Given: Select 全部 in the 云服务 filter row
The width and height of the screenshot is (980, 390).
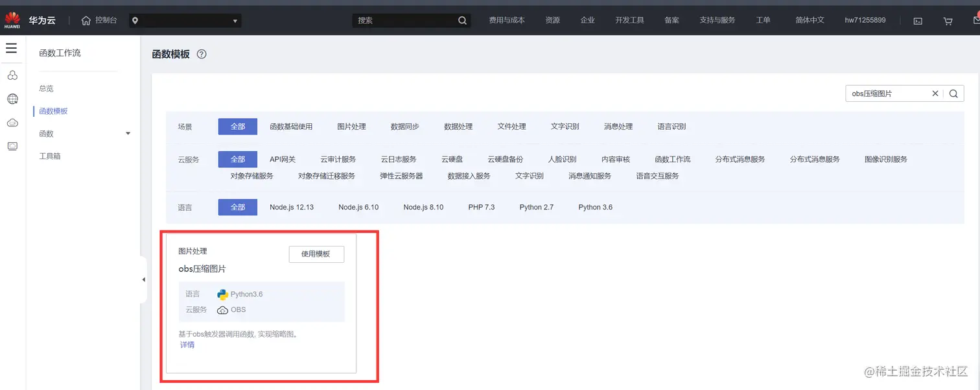Looking at the screenshot, I should click(x=238, y=159).
